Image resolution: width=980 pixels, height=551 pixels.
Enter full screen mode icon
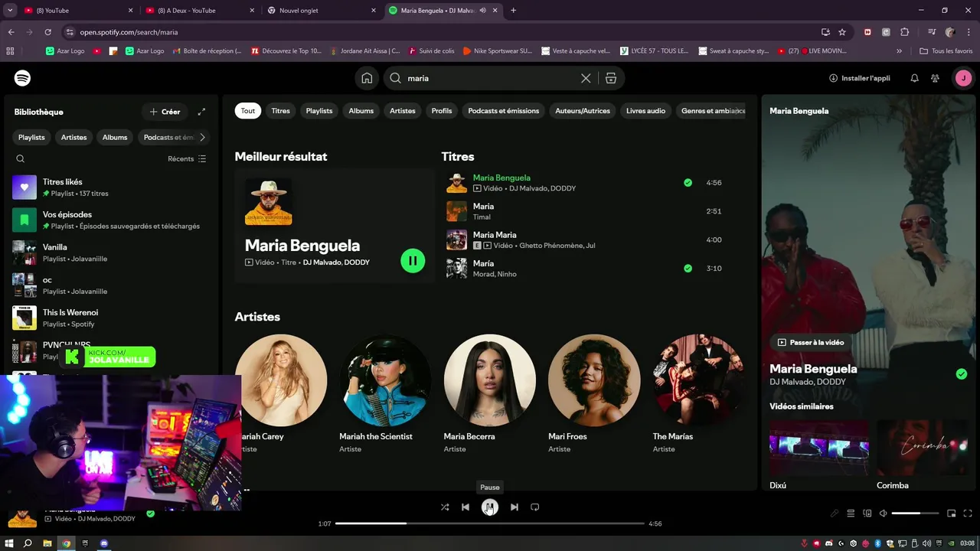[x=969, y=514]
